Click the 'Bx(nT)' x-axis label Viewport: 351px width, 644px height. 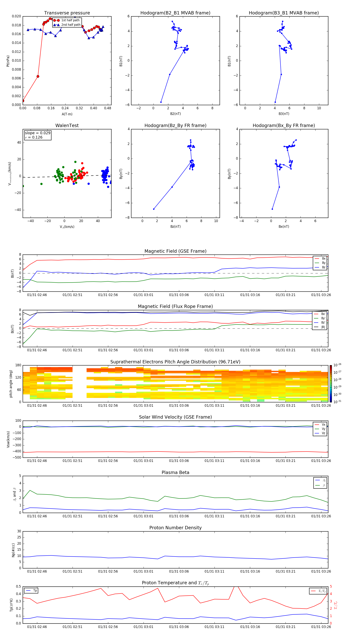284,227
